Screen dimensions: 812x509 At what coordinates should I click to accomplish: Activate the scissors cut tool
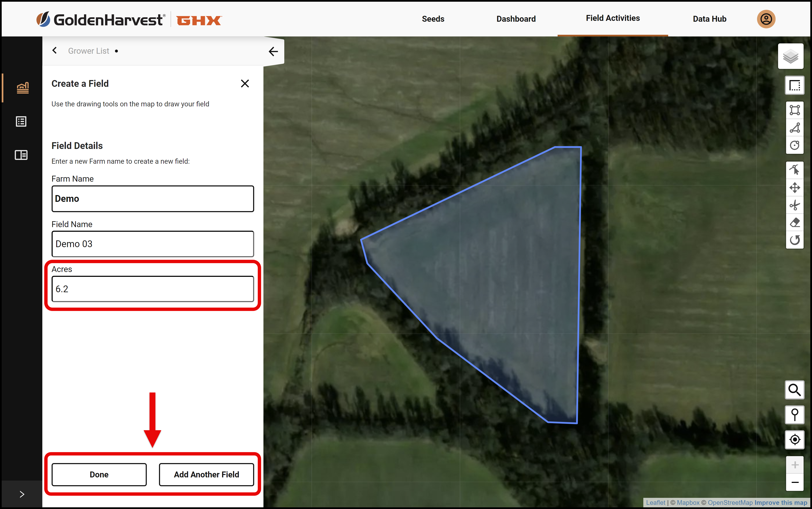pyautogui.click(x=795, y=205)
